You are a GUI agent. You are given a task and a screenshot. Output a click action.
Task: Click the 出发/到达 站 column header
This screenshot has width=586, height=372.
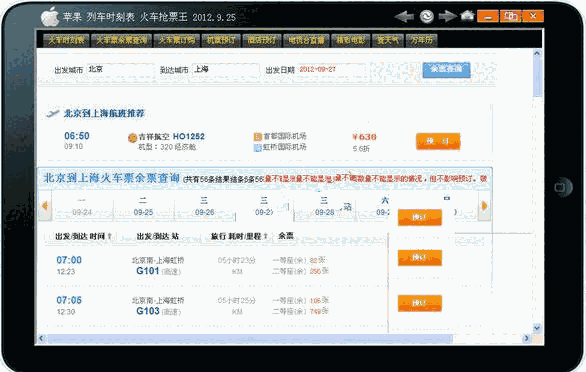(157, 236)
